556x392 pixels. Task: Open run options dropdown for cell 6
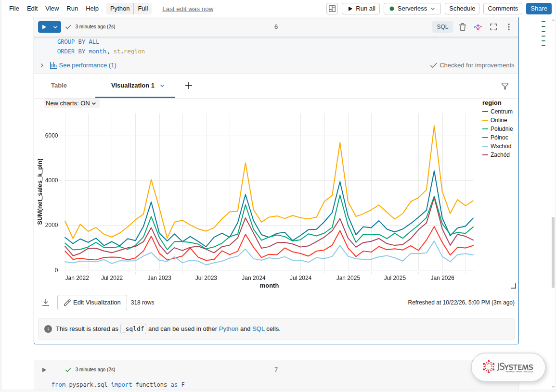(x=55, y=27)
